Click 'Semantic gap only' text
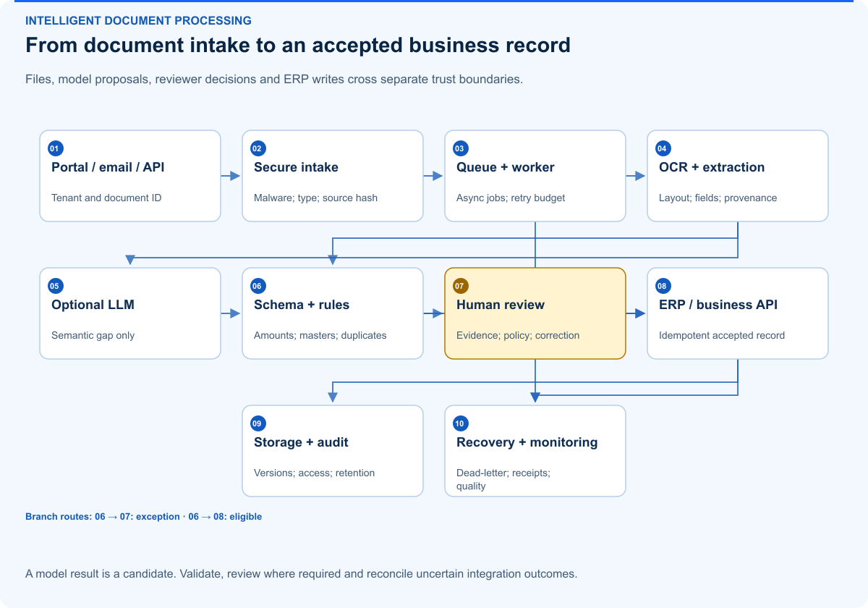This screenshot has width=868, height=608. pyautogui.click(x=93, y=335)
